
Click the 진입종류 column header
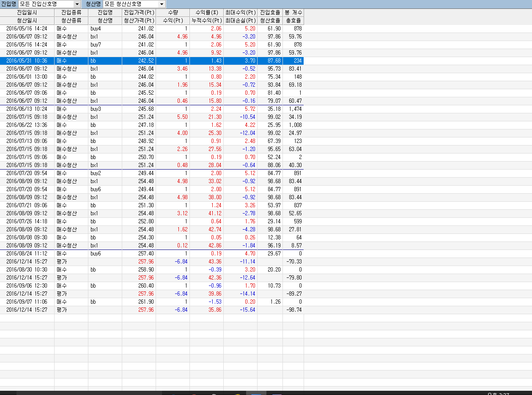(x=71, y=13)
